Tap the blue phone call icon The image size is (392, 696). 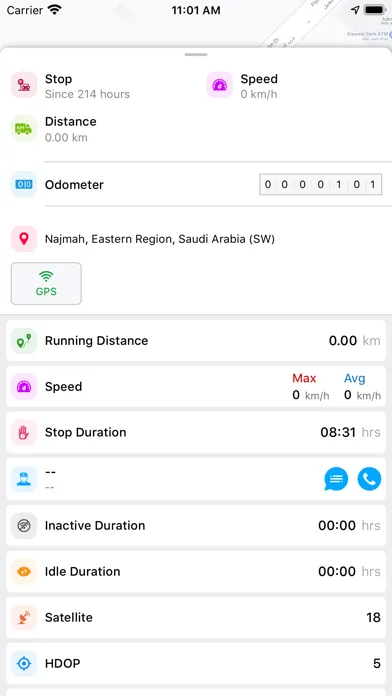click(369, 479)
